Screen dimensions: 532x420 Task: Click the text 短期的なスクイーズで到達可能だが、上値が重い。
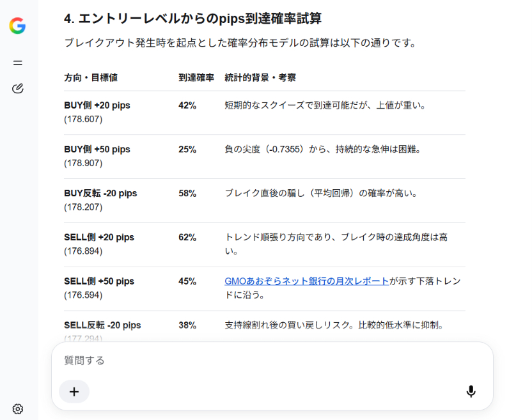(325, 105)
